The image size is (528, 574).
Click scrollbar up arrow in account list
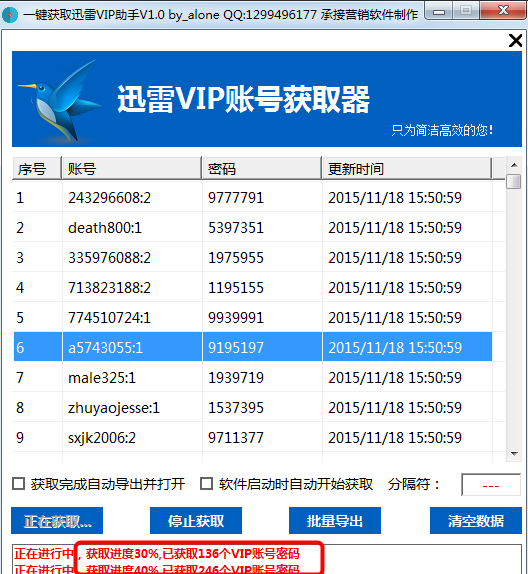[514, 165]
